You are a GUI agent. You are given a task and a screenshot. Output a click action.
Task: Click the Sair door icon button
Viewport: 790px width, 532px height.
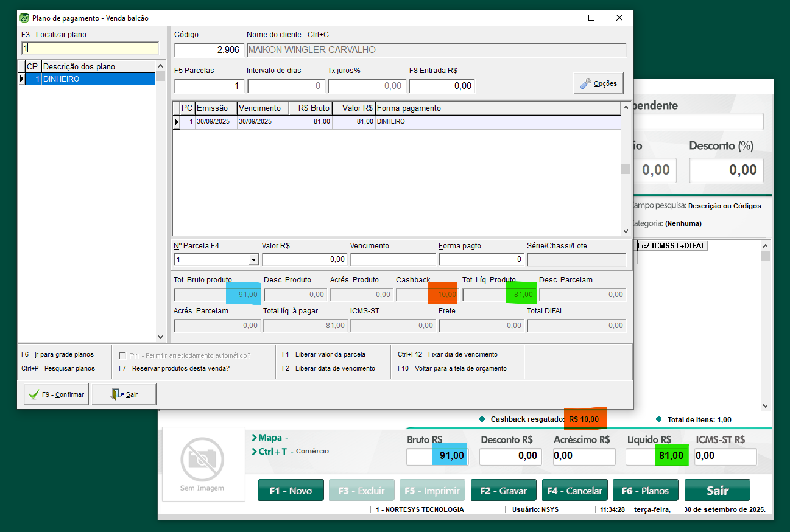pos(124,394)
